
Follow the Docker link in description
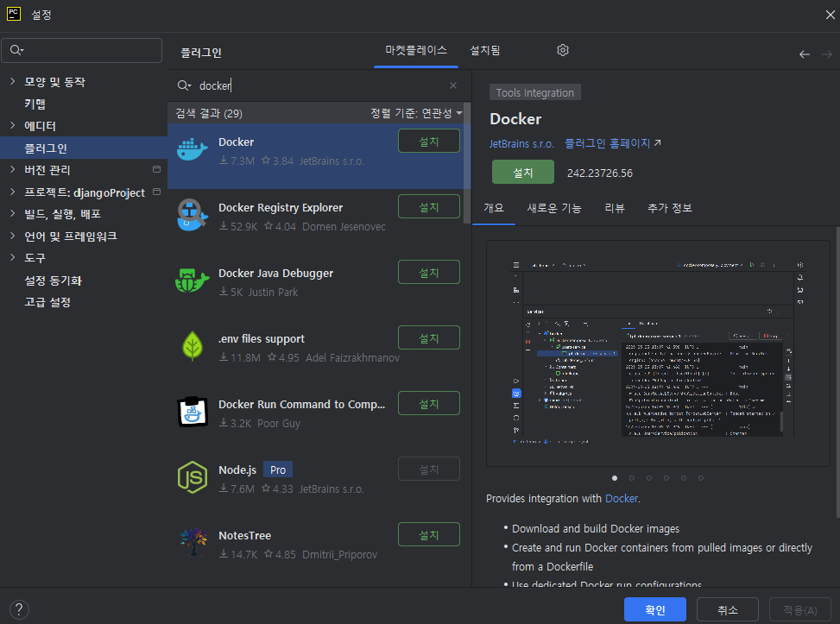click(621, 499)
